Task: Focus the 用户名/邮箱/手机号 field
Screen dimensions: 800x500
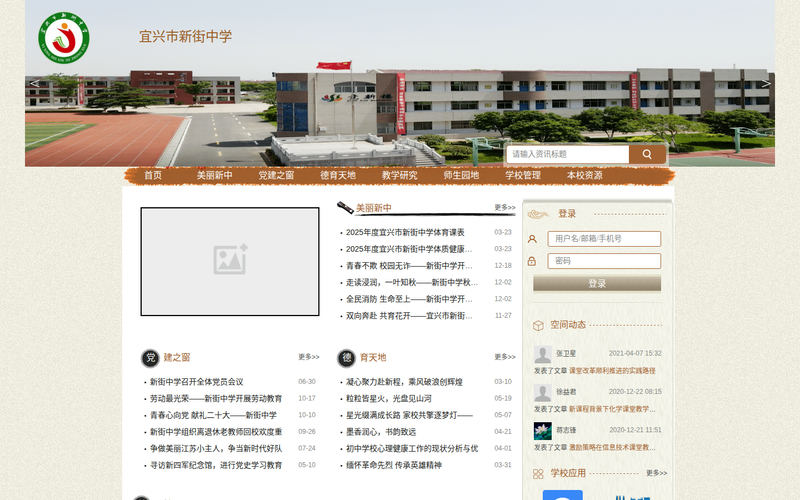Action: click(604, 239)
